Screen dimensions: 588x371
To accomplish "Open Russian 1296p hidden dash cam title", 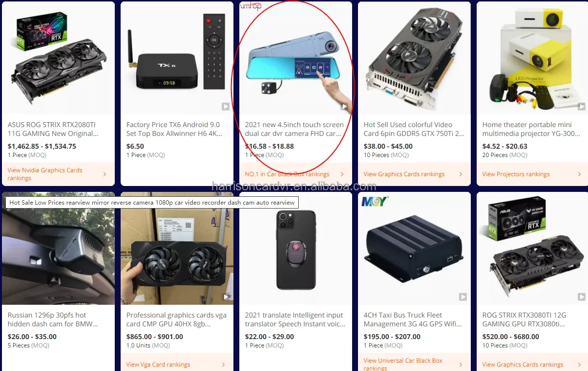I will click(52, 319).
